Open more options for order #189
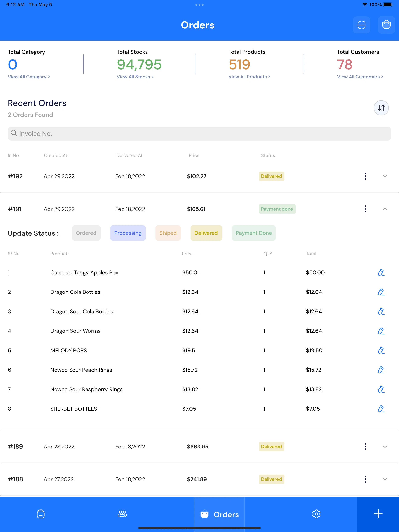This screenshot has height=532, width=399. click(365, 447)
